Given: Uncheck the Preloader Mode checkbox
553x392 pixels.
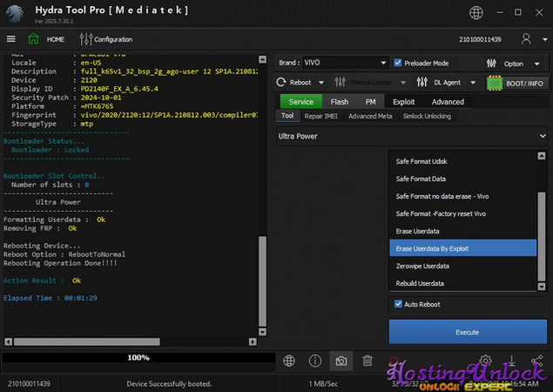Looking at the screenshot, I should [398, 63].
